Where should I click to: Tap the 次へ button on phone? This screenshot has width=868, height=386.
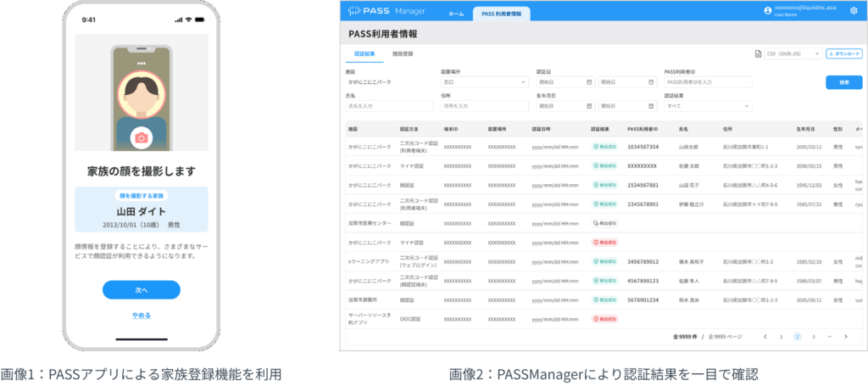pos(142,289)
